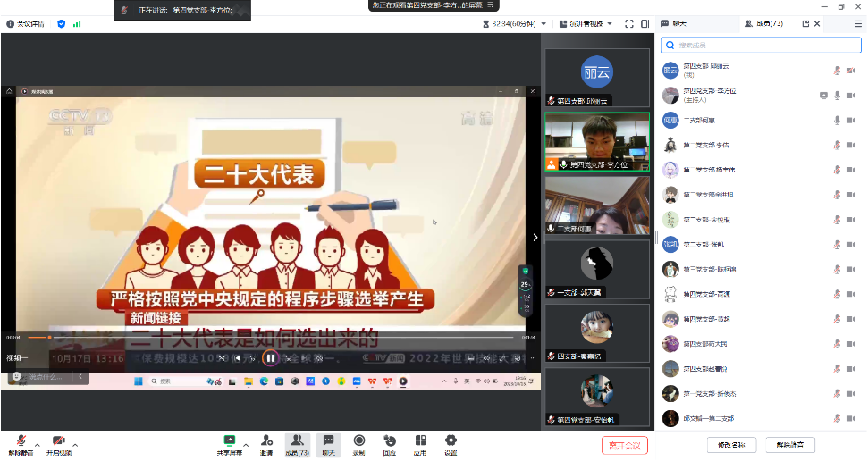Expand the audio options arrow beside microphone
Image resolution: width=868 pixels, height=461 pixels.
[x=37, y=444]
